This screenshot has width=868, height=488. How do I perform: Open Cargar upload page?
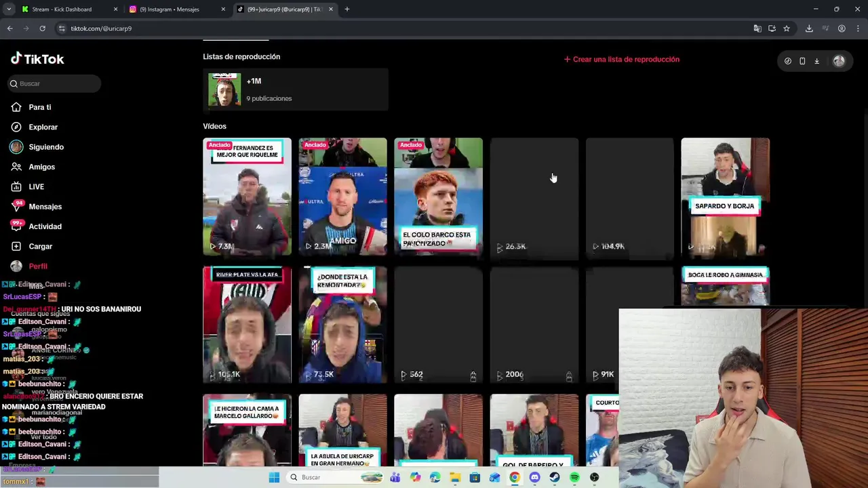pos(40,246)
